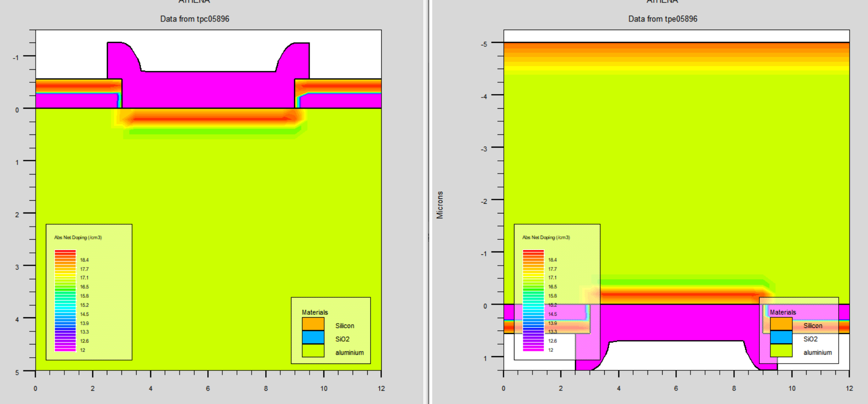Click the "aluminium" label in right plot legend

(818, 352)
